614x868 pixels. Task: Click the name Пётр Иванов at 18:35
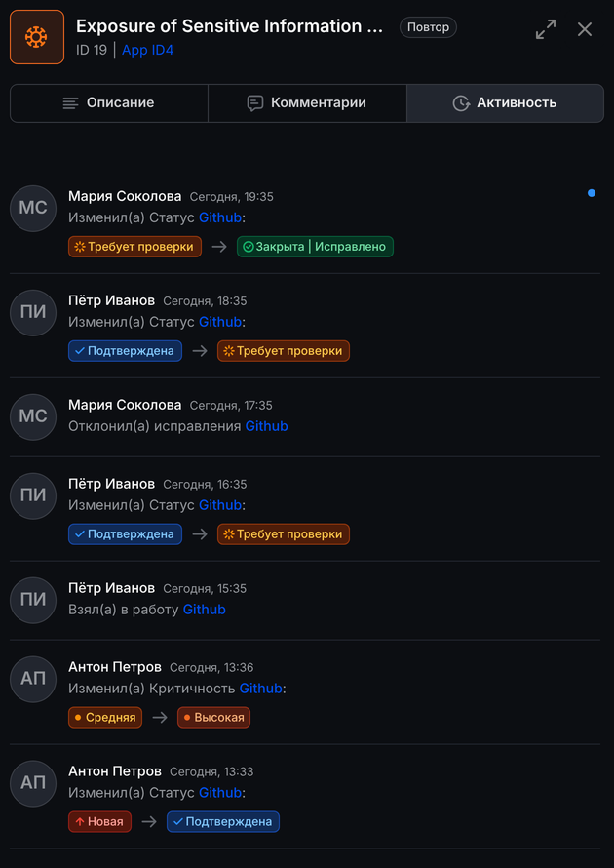pos(112,300)
